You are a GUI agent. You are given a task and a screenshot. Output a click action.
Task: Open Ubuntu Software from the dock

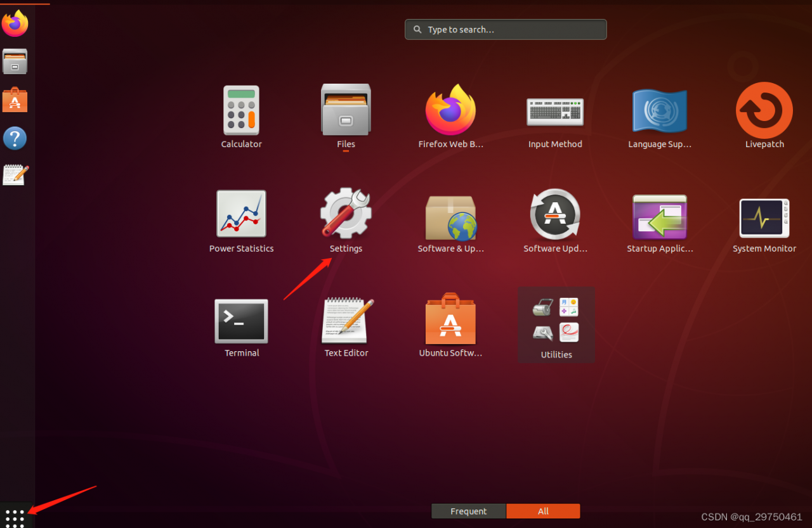click(x=15, y=100)
